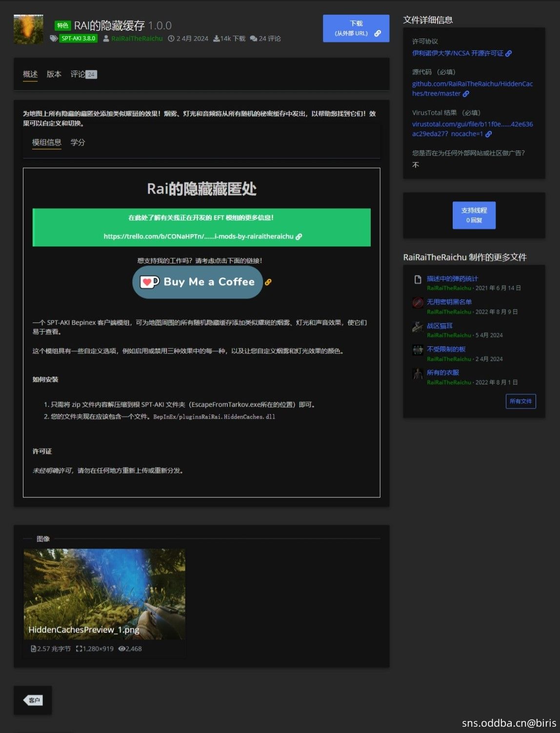Click the user icon before RaiRaiTheRaichu in the header

tap(106, 39)
